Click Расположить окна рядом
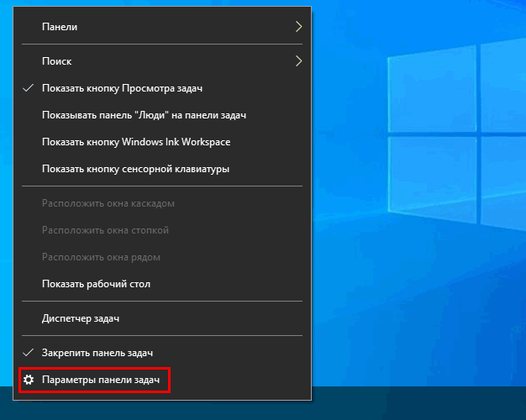 101,257
